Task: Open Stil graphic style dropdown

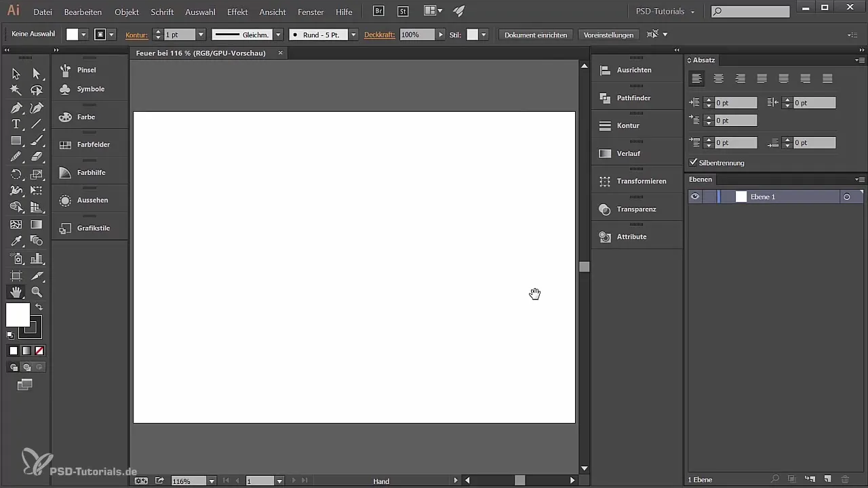Action: (484, 35)
